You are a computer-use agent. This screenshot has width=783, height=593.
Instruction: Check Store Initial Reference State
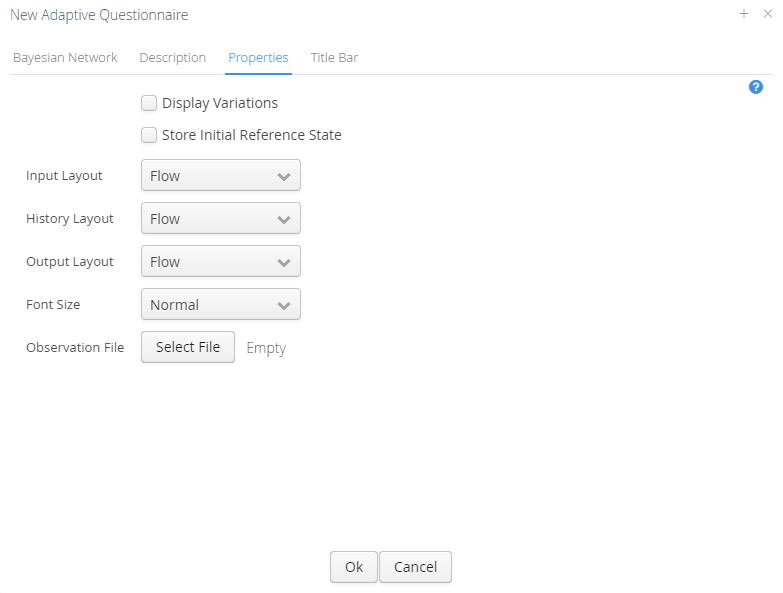tap(149, 135)
